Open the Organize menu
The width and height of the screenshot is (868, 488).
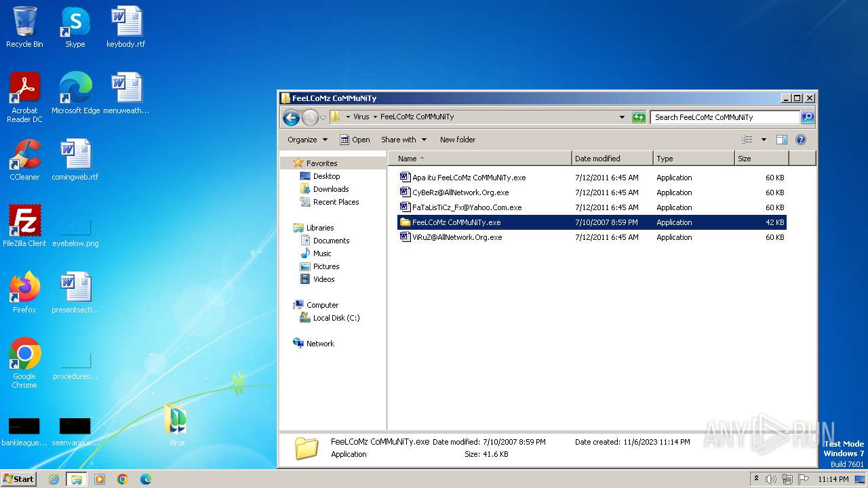(x=307, y=140)
